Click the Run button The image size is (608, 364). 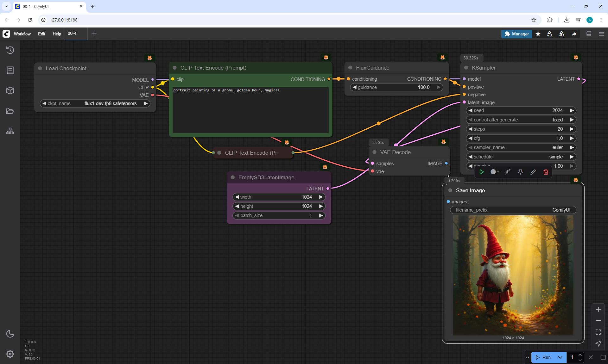(x=544, y=357)
